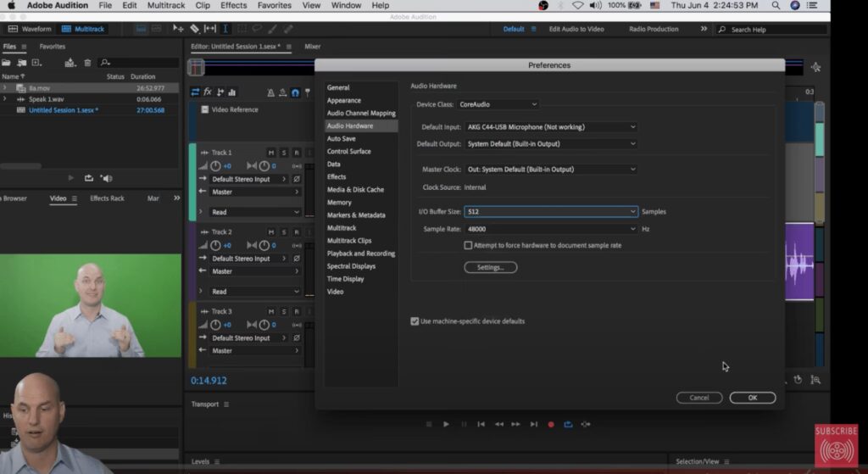This screenshot has height=474, width=868.
Task: Uncheck 'Use machine-specific device defaults'
Action: click(x=415, y=321)
